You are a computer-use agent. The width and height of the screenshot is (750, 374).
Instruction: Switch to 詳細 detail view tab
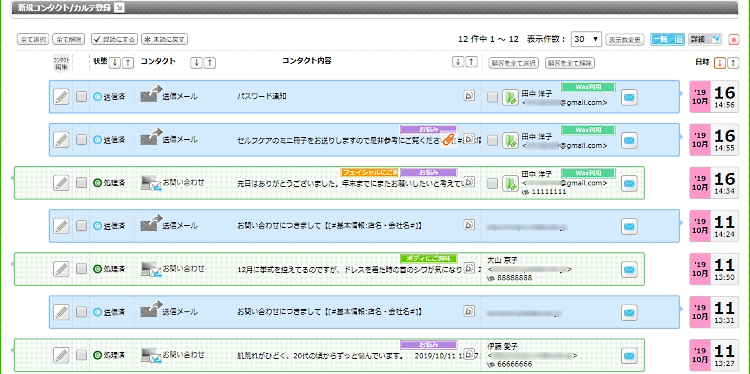[705, 39]
